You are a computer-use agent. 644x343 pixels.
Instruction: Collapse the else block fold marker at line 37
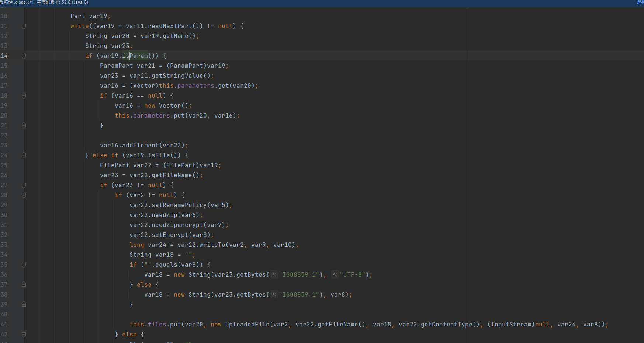tap(24, 285)
